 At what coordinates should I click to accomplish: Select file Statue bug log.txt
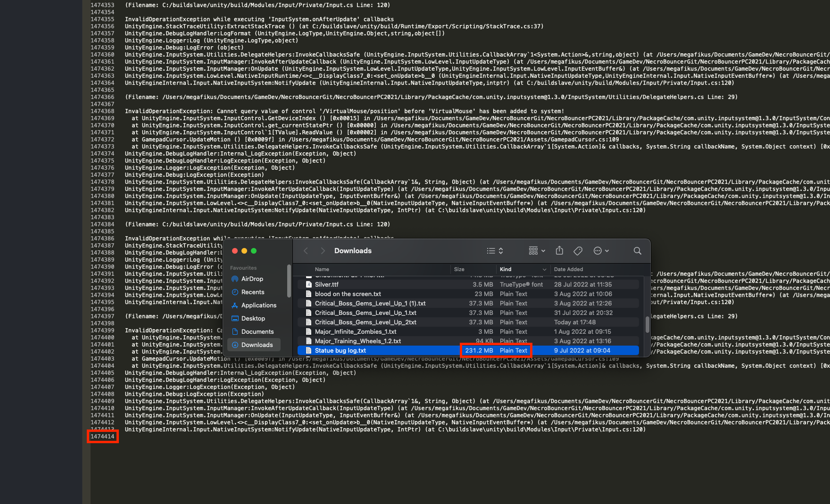point(468,351)
